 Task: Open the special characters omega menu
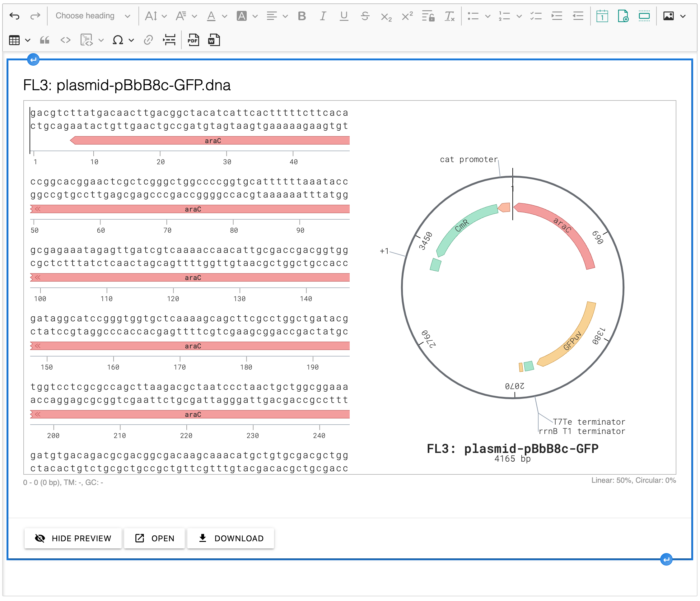click(x=118, y=40)
